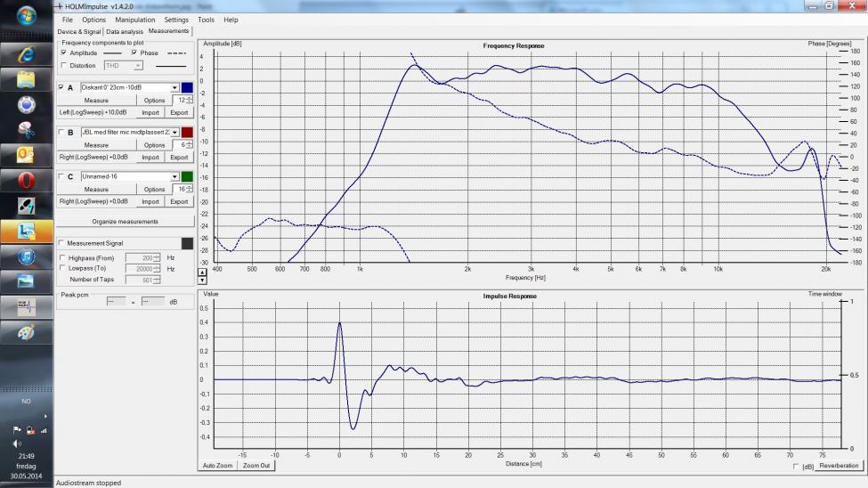Open the Outlook taskbar icon
Viewport: 868px width, 488px height.
click(27, 155)
